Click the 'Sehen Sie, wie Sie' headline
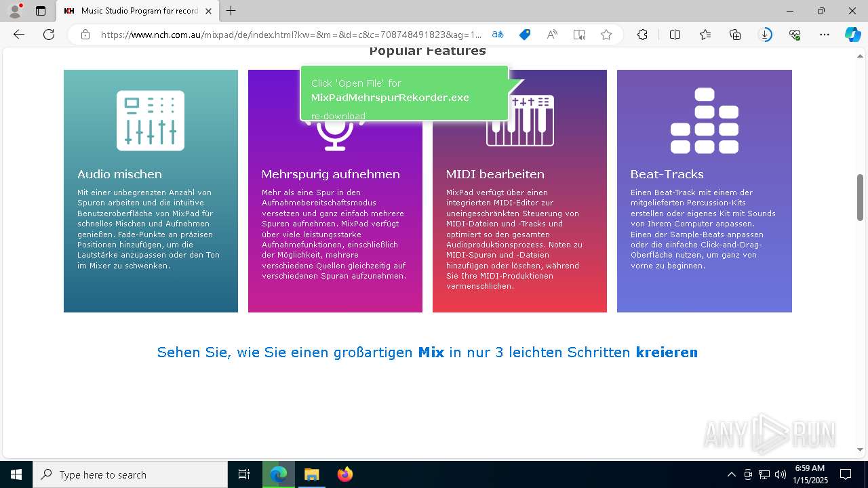This screenshot has height=488, width=868. click(x=427, y=352)
